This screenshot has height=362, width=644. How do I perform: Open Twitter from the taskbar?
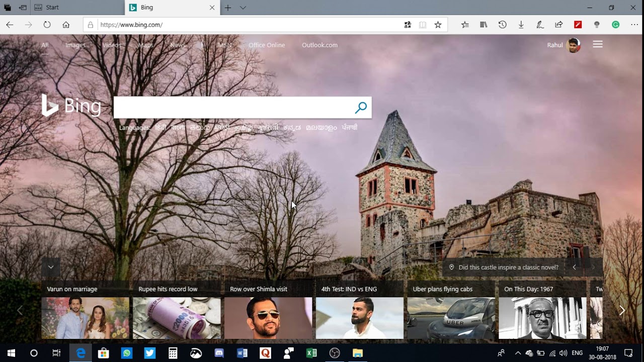click(x=150, y=353)
